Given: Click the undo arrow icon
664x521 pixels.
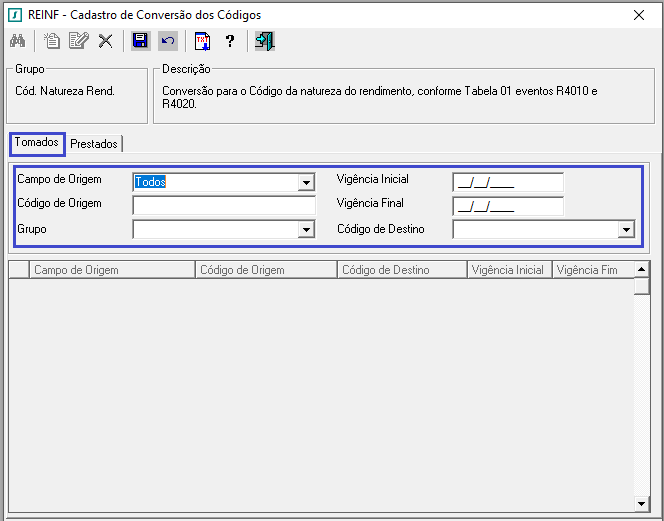Looking at the screenshot, I should click(168, 41).
